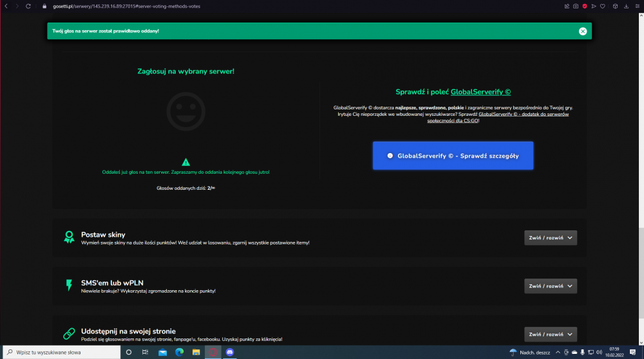Open the GlobalServerify © heading link

(480, 92)
